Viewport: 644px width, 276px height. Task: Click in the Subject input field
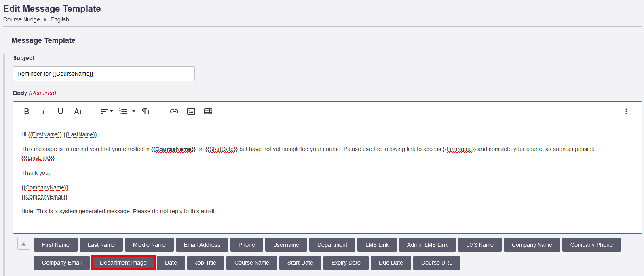point(104,74)
